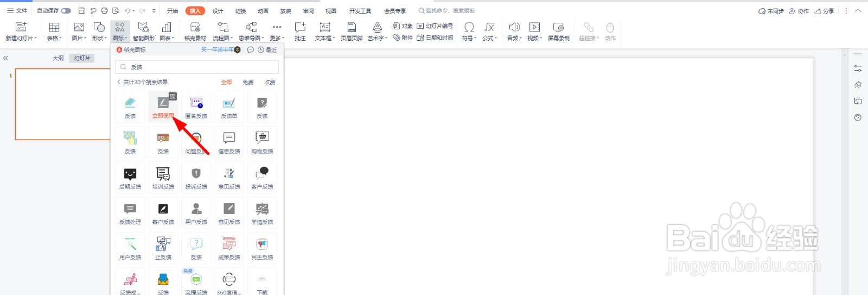Switch to the 动画 animation tab
The height and width of the screenshot is (295, 868).
tap(263, 11)
